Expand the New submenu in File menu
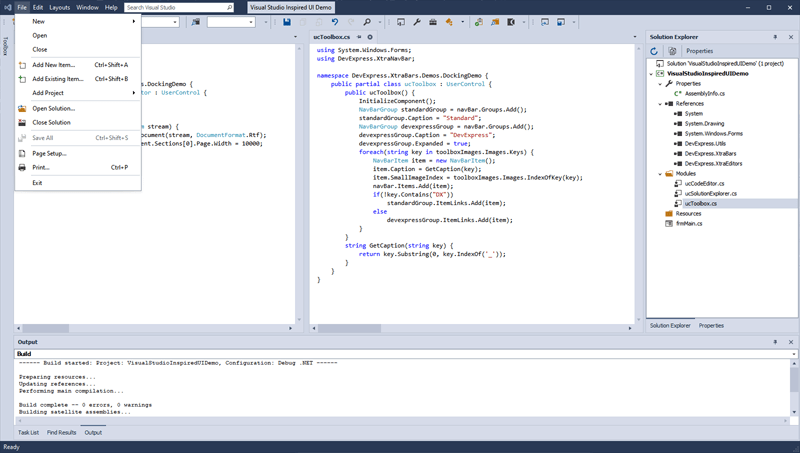The width and height of the screenshot is (800, 453). (x=78, y=21)
